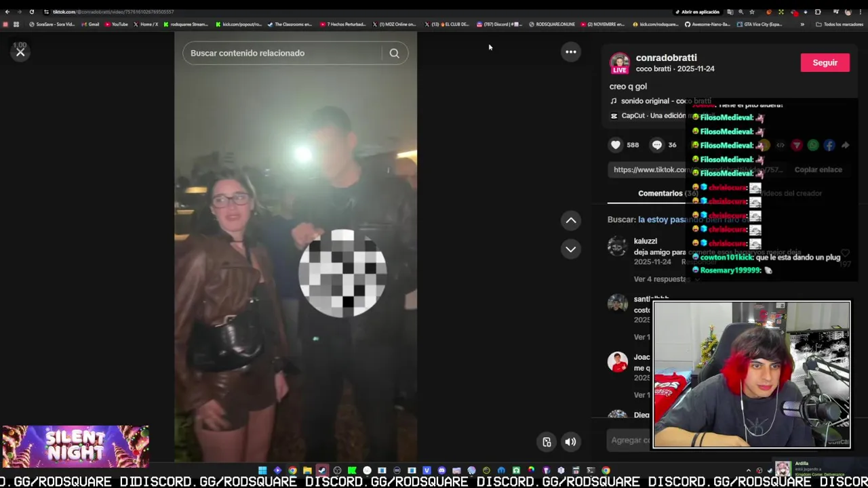The image size is (868, 488).
Task: Open the Windows Start menu
Action: pyautogui.click(x=262, y=470)
